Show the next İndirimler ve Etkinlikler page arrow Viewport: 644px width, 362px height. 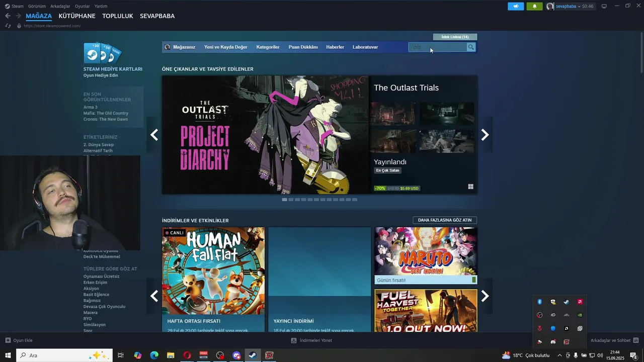(x=485, y=296)
